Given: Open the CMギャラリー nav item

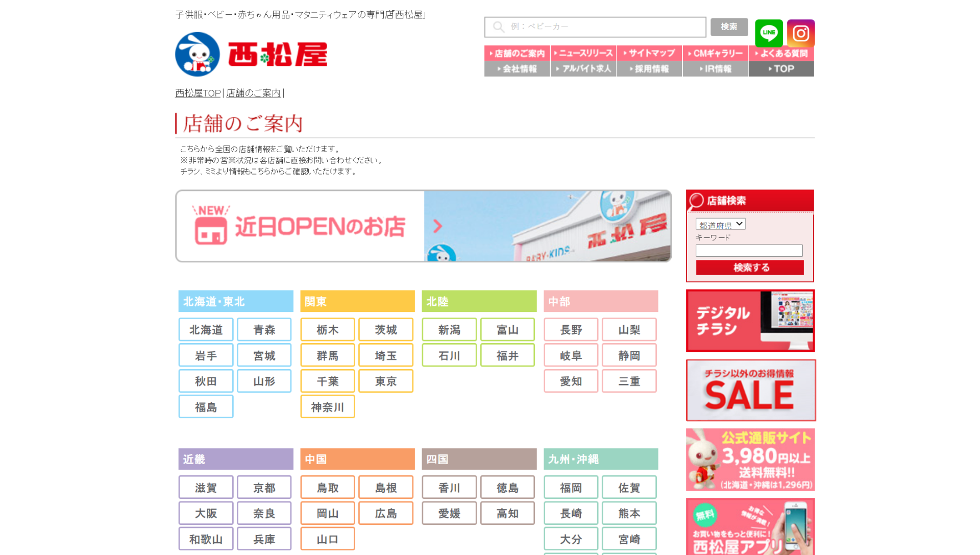Looking at the screenshot, I should click(716, 53).
